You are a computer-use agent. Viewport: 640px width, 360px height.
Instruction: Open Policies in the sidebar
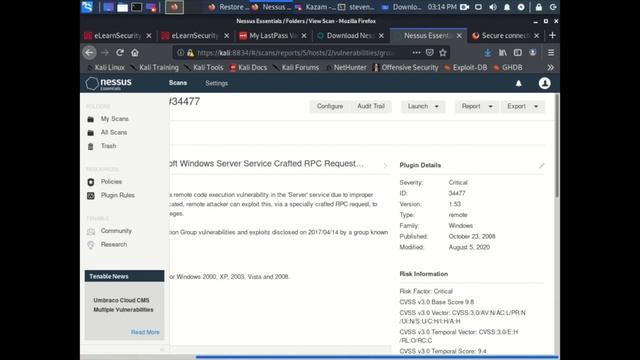[111, 182]
